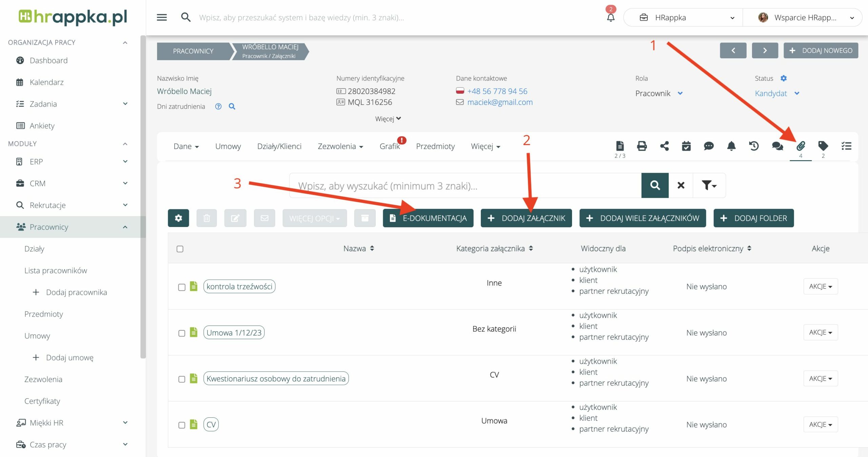Open the filter funnel dropdown

[x=709, y=185]
